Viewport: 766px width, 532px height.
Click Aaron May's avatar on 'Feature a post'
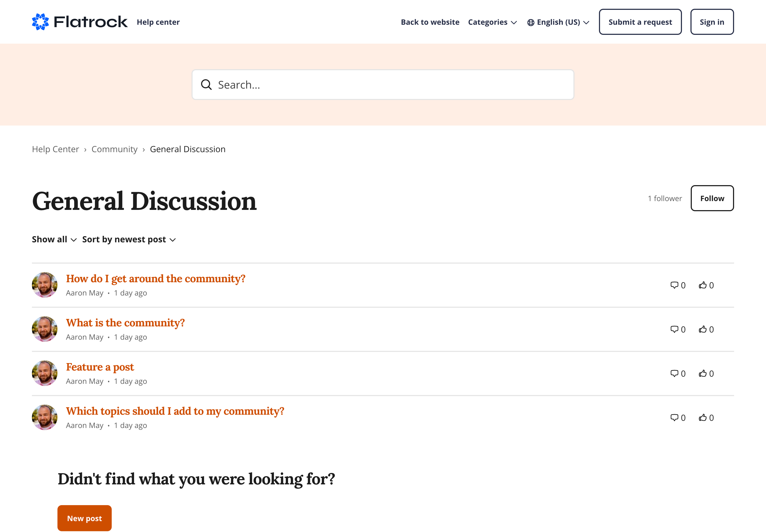[x=45, y=373]
